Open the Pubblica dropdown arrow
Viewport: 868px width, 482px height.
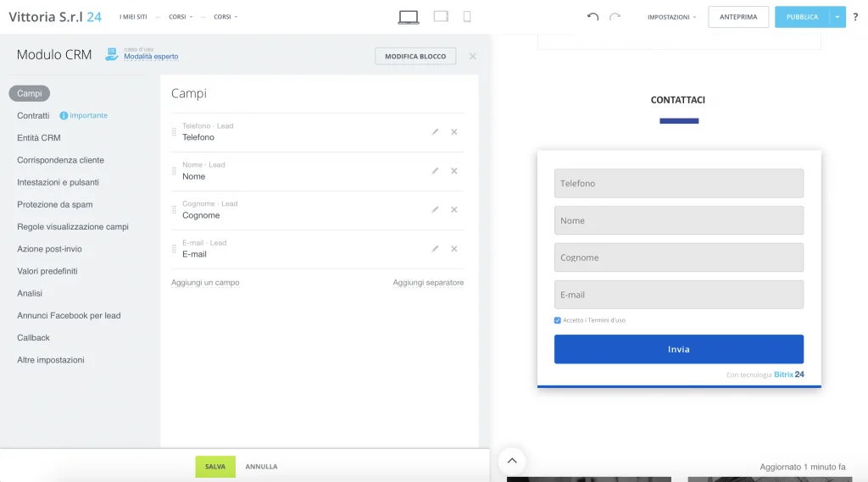pyautogui.click(x=837, y=17)
